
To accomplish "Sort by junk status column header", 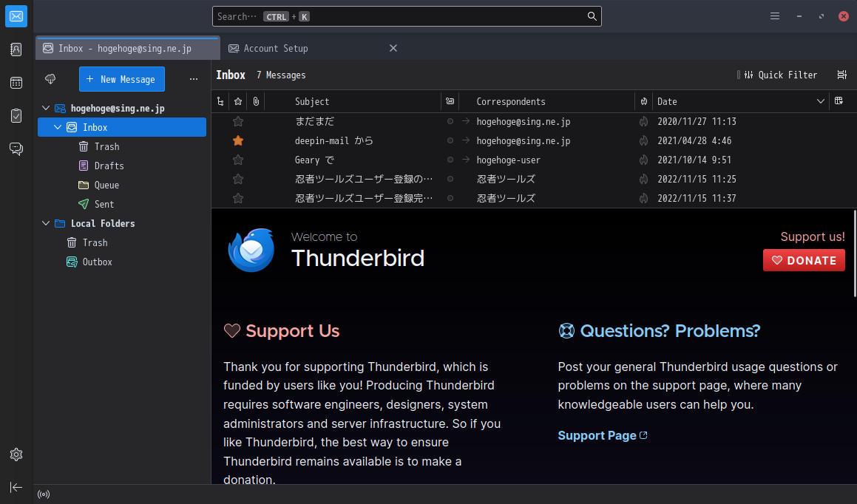I will (644, 101).
